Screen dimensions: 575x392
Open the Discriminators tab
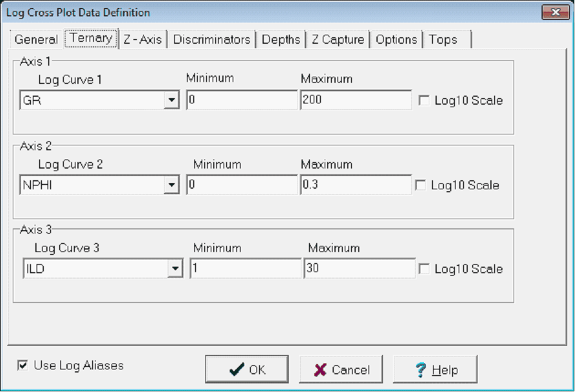(x=211, y=39)
